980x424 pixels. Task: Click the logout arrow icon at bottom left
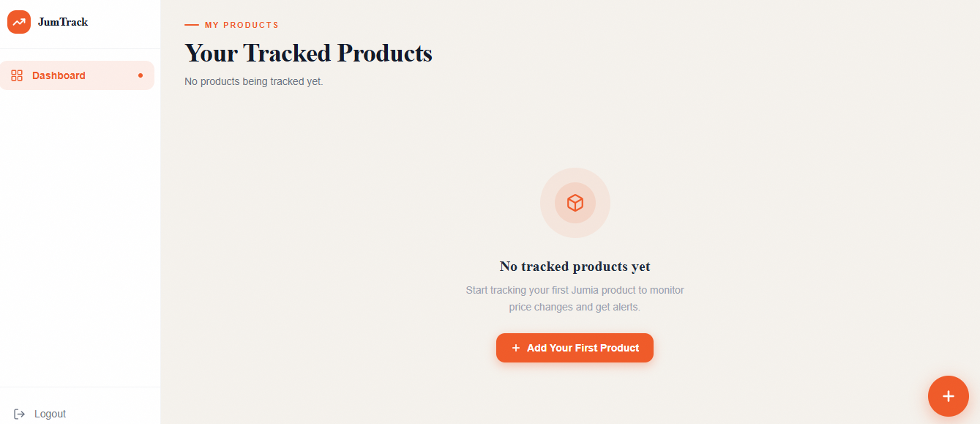(18, 414)
